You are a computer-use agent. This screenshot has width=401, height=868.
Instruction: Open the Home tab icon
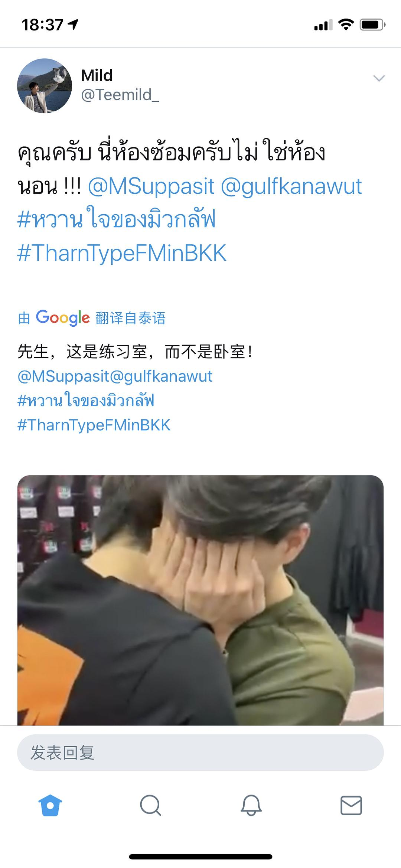tap(50, 805)
